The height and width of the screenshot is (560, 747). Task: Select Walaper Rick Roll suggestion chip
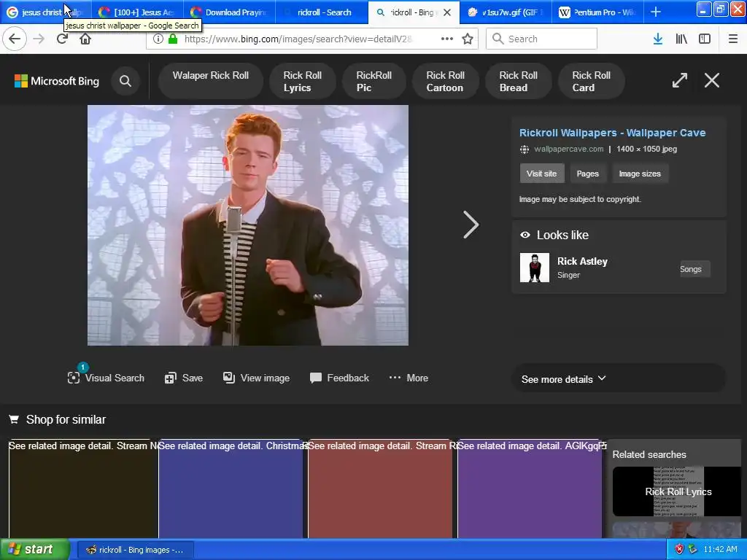tap(211, 81)
